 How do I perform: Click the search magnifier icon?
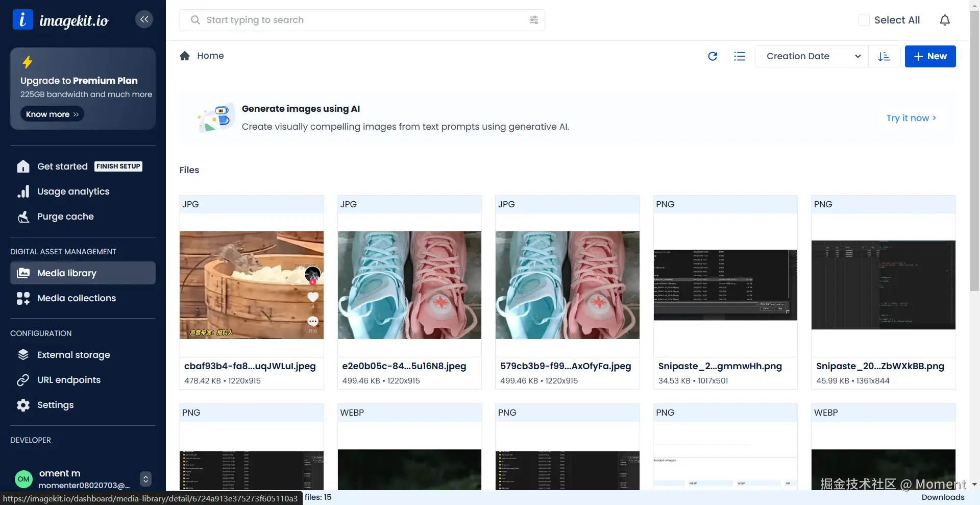pos(195,20)
